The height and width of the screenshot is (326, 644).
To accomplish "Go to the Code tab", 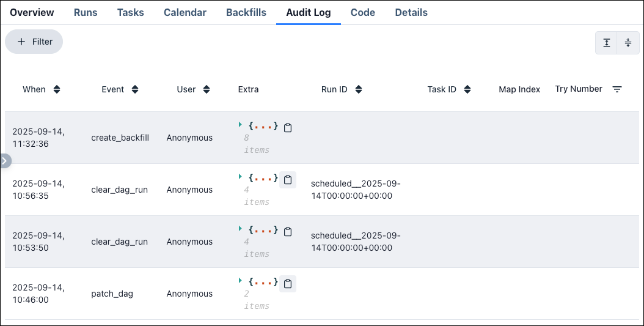I will 362,12.
